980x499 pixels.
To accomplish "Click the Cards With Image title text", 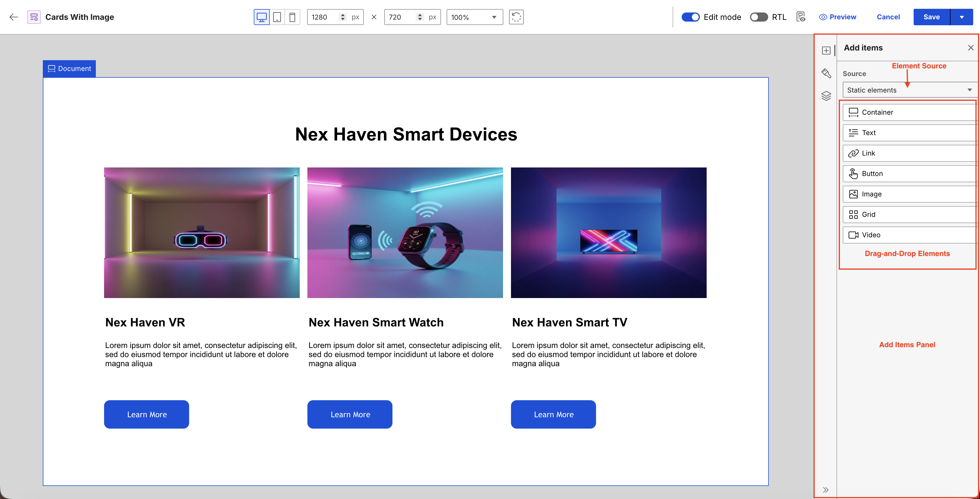I will click(79, 17).
